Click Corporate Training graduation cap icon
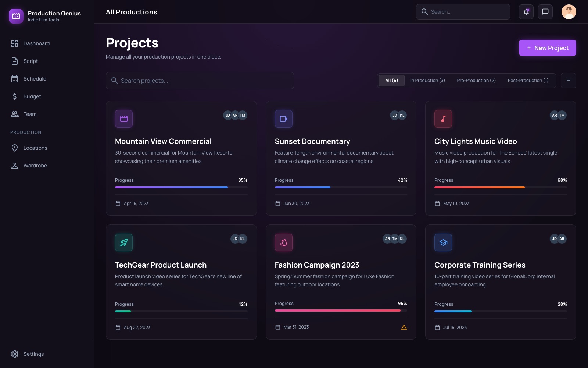The width and height of the screenshot is (588, 368). pos(443,243)
